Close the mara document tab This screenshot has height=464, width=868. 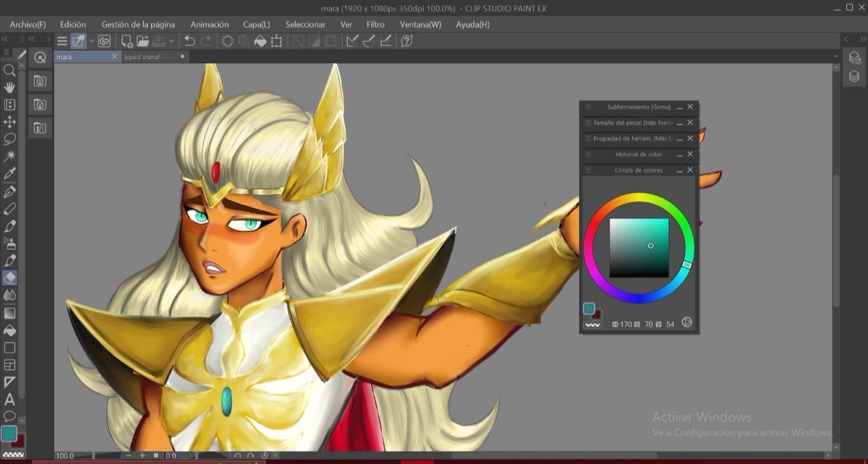pos(114,56)
